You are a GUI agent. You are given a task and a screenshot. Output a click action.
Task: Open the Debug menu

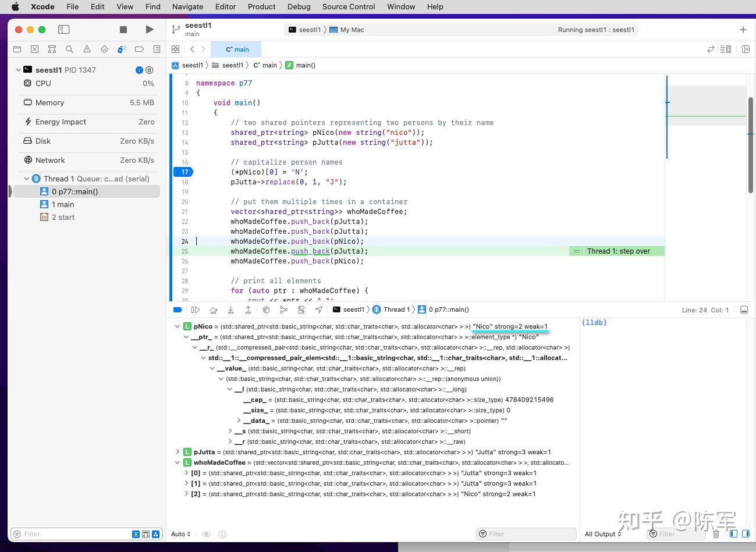299,6
